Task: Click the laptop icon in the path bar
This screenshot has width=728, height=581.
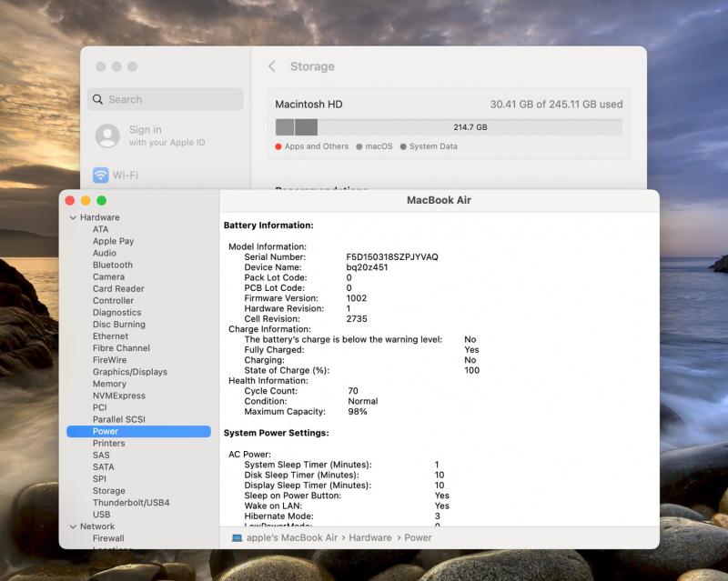Action: pos(237,538)
